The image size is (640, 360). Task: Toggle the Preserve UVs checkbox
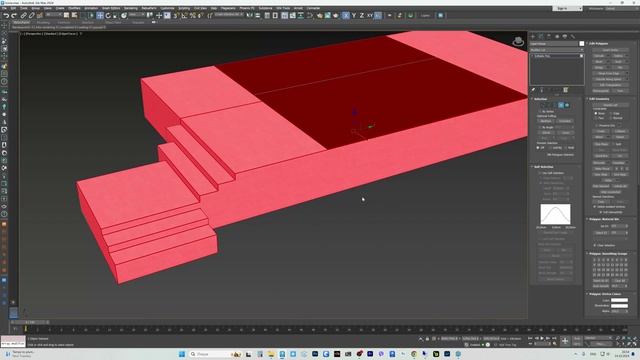click(x=596, y=126)
